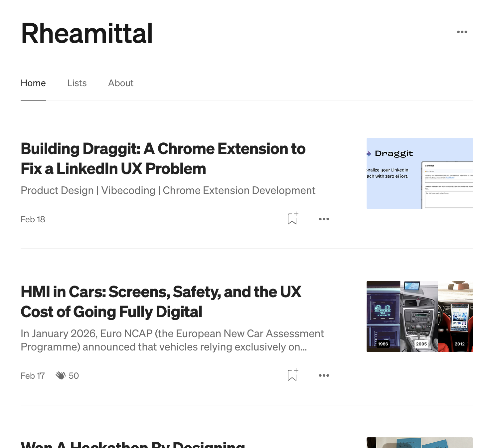Open the Draggit article preview thumbnail

click(x=419, y=173)
